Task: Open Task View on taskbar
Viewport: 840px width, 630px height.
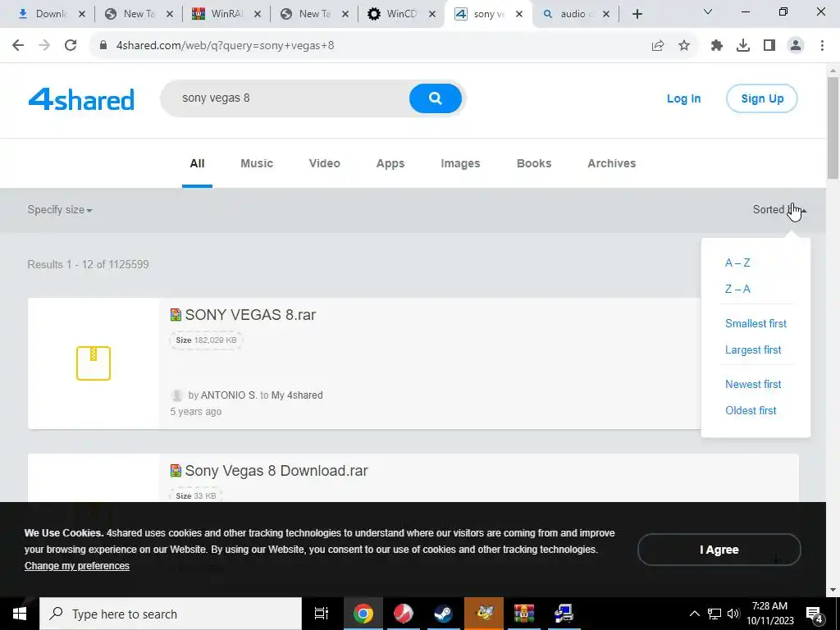Action: click(322, 614)
